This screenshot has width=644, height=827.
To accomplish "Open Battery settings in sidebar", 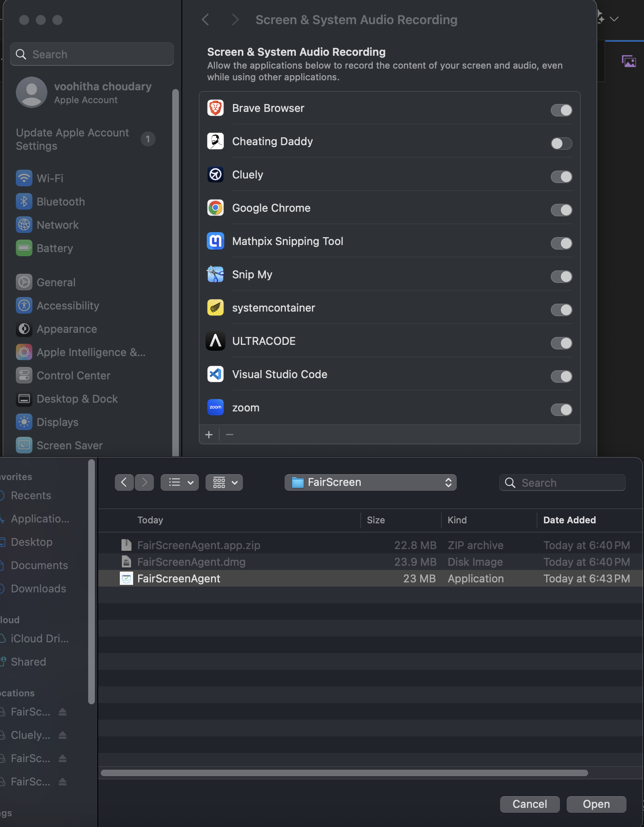I will click(x=45, y=248).
